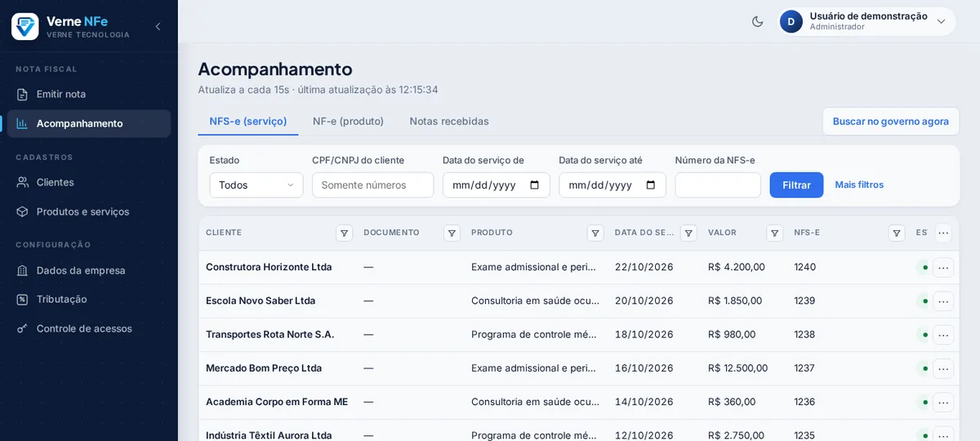Viewport: 980px width, 441px height.
Task: Open row actions for Construtora Horizonte Ltda
Action: pos(943,267)
